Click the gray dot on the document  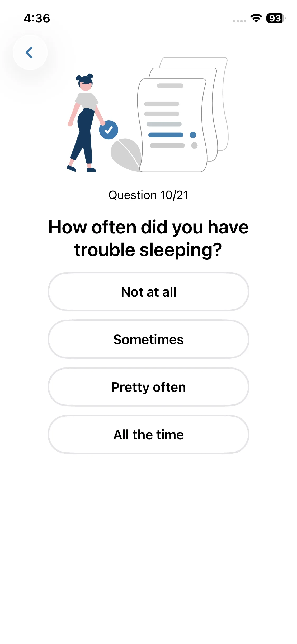pyautogui.click(x=194, y=145)
